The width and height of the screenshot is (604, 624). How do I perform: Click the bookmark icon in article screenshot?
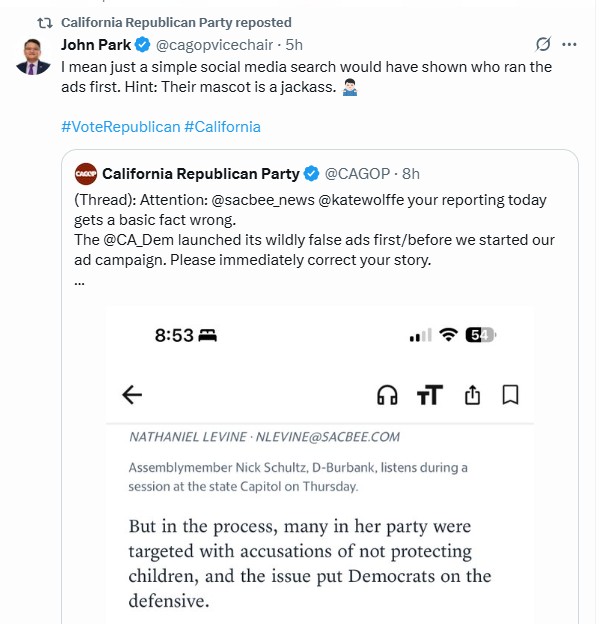pyautogui.click(x=510, y=396)
